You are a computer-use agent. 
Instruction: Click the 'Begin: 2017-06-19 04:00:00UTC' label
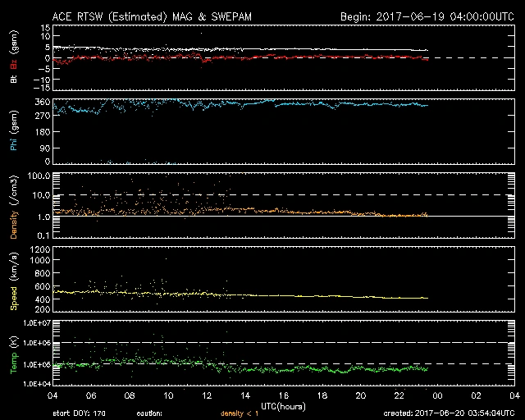tap(427, 16)
